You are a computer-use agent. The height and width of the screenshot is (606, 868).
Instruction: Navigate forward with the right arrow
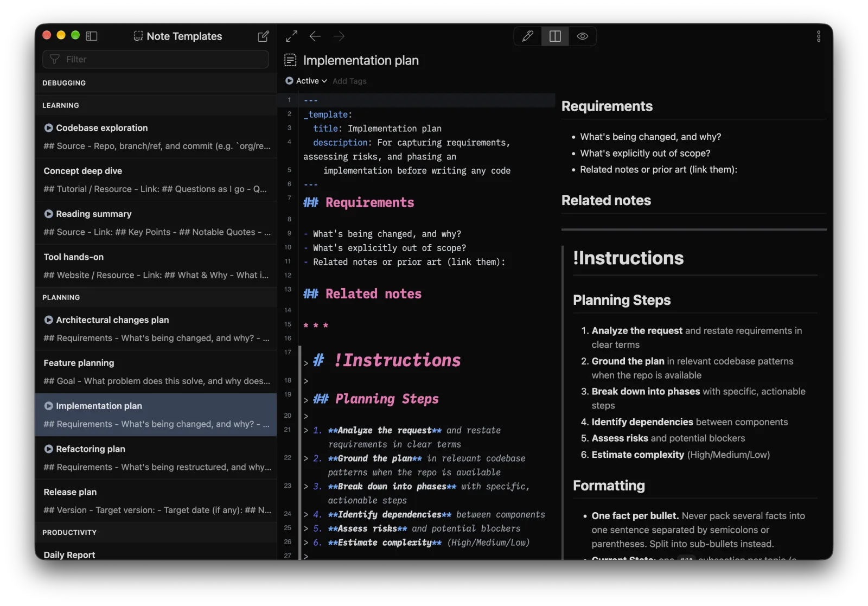[x=339, y=36]
